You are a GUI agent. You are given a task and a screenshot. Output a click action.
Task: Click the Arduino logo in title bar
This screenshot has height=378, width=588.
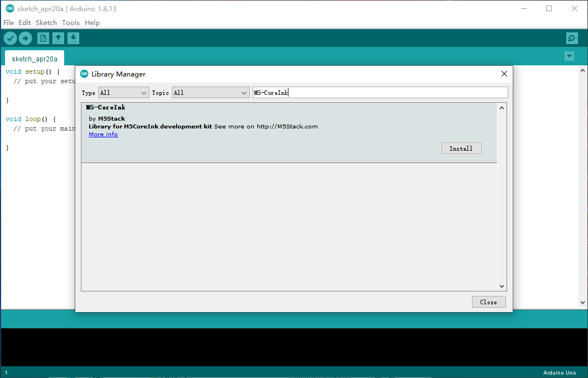[x=10, y=8]
